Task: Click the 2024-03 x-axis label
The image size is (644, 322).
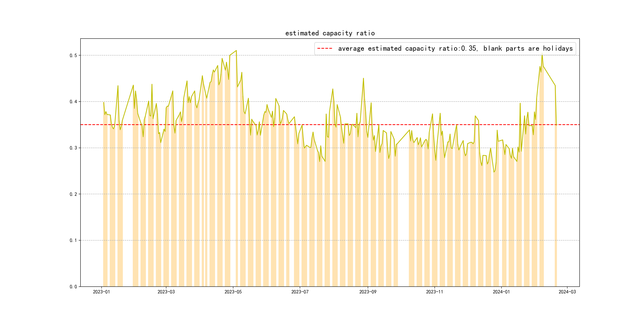Action: pyautogui.click(x=567, y=292)
